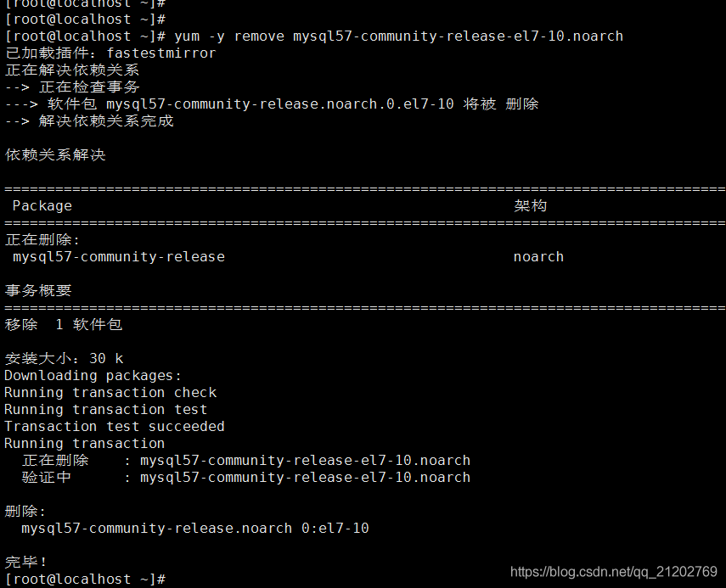Viewport: 726px width, 588px height.
Task: Click the '正在删除 : mysql57-community-release-el7-10.noarch' progress line
Action: coord(246,461)
